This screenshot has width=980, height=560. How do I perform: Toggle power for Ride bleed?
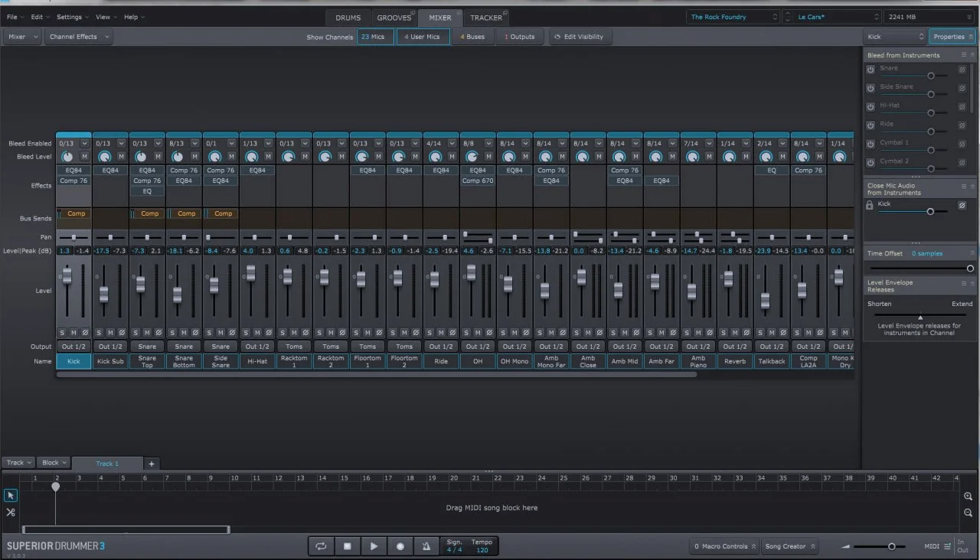coord(871,125)
